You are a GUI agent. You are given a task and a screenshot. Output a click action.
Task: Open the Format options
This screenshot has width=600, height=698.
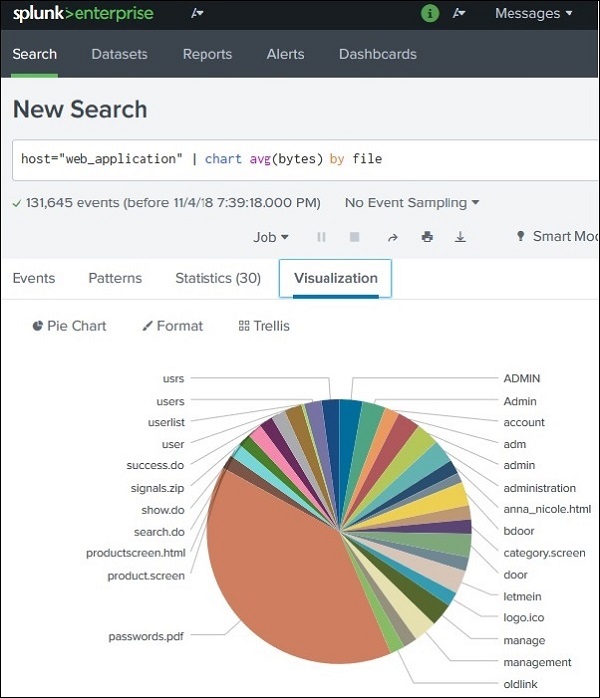coord(172,326)
